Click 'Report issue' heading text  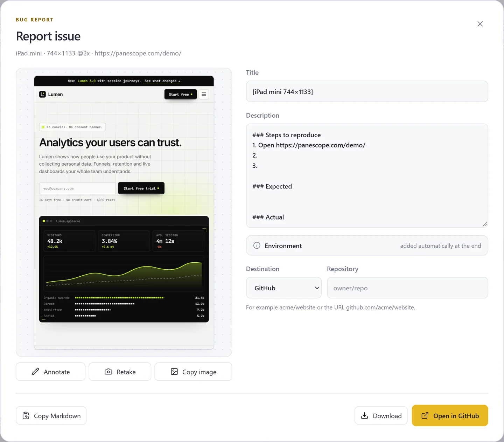point(48,36)
